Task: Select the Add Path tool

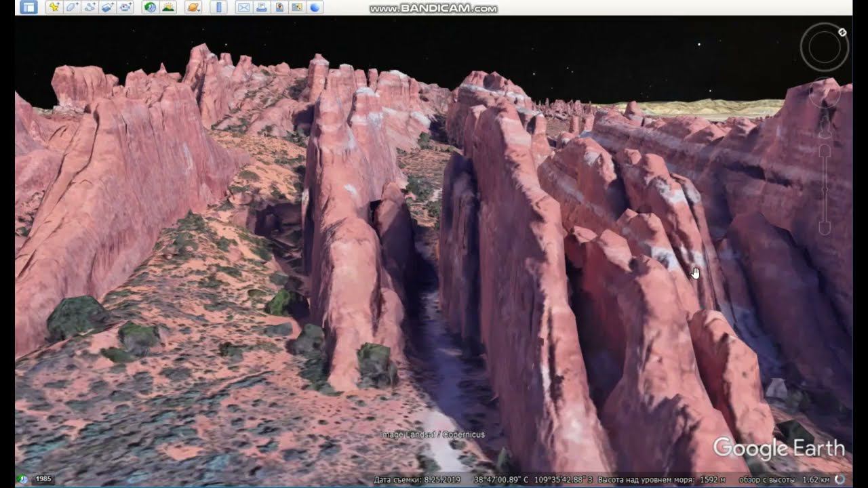Action: coord(90,7)
